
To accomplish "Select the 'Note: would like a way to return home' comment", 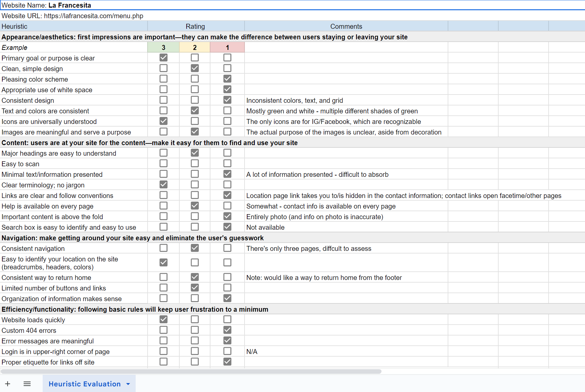I will (x=346, y=277).
